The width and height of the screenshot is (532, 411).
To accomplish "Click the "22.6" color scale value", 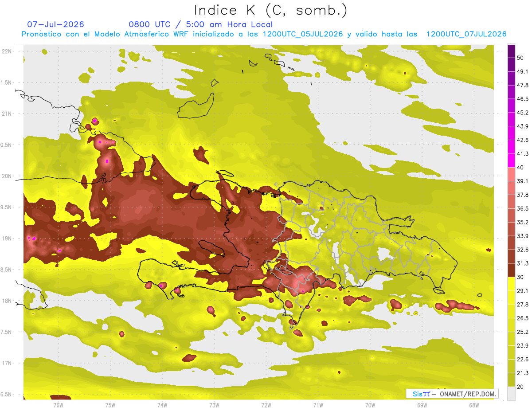I will click(x=523, y=359).
